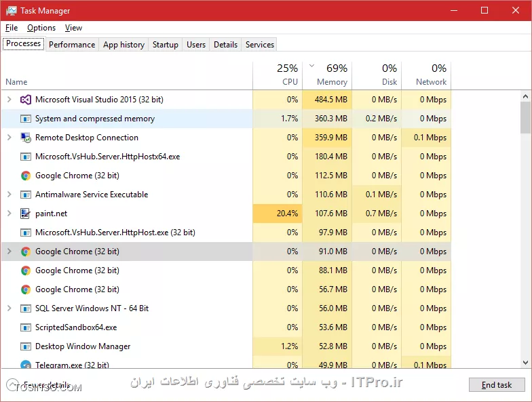The width and height of the screenshot is (532, 402).
Task: Select the ScriptedSandbox64.exe process name
Action: tap(76, 327)
